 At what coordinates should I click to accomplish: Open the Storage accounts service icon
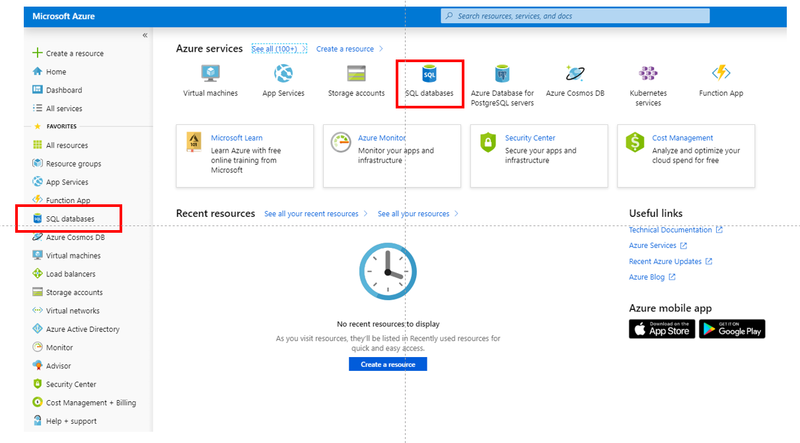click(x=356, y=75)
